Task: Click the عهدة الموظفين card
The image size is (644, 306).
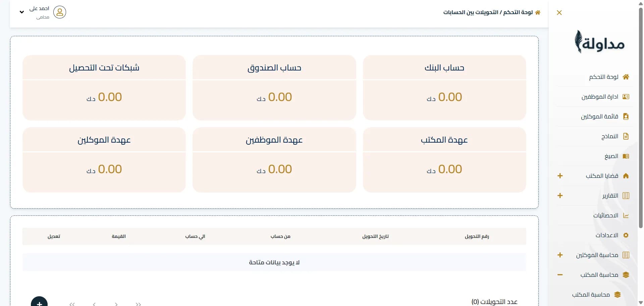Action: tap(274, 160)
